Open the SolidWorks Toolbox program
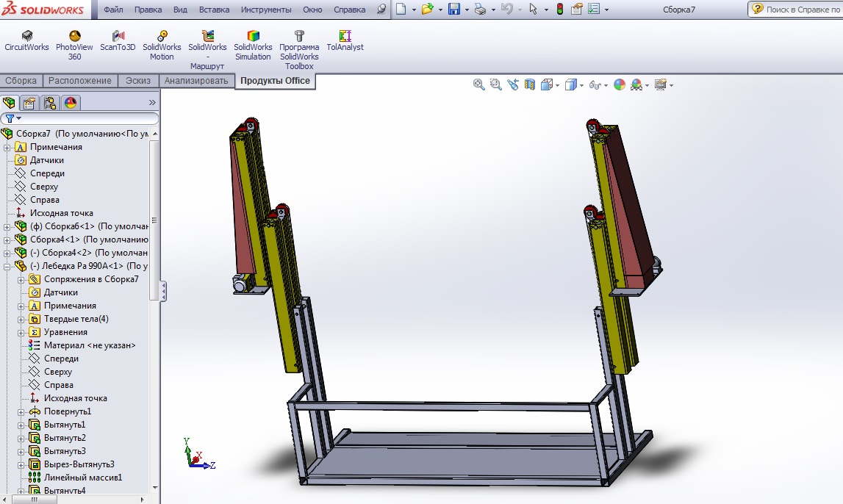 (299, 50)
